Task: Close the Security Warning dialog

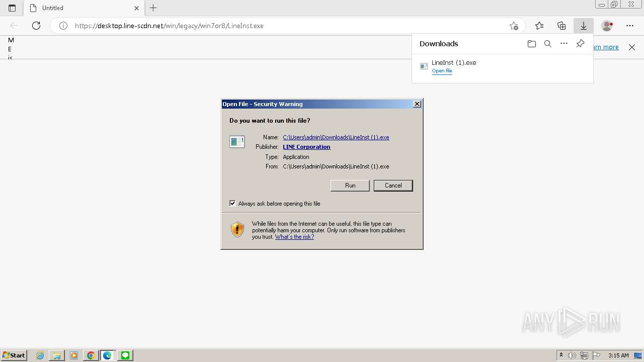Action: pyautogui.click(x=417, y=104)
